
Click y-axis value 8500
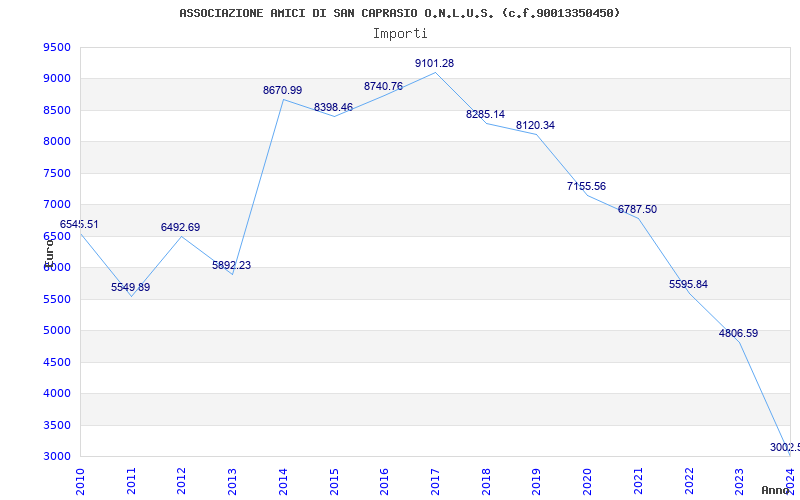point(57,110)
